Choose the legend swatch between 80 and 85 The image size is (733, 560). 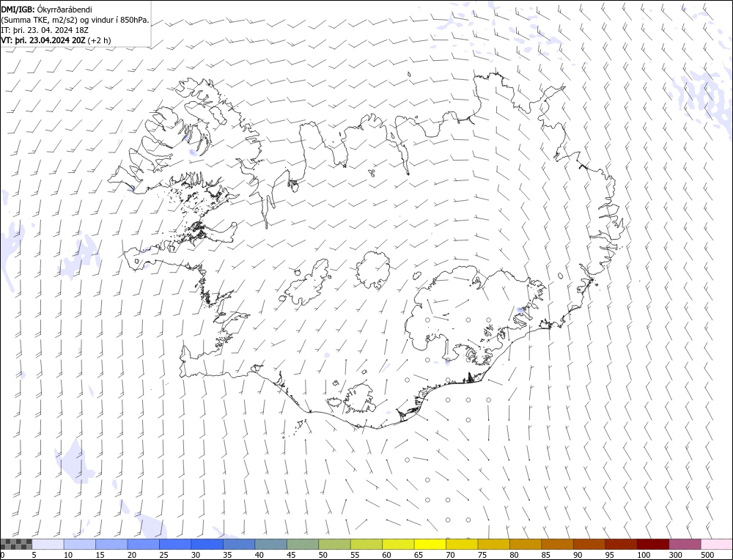click(526, 544)
